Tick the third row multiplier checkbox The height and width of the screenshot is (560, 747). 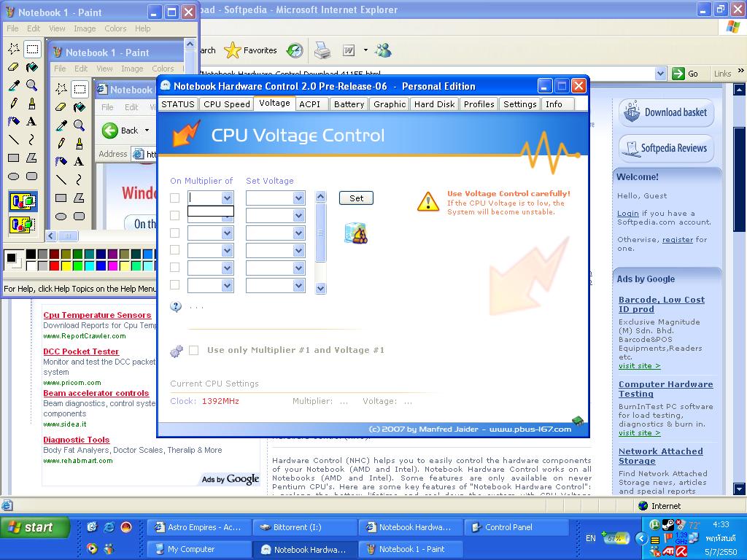(175, 233)
